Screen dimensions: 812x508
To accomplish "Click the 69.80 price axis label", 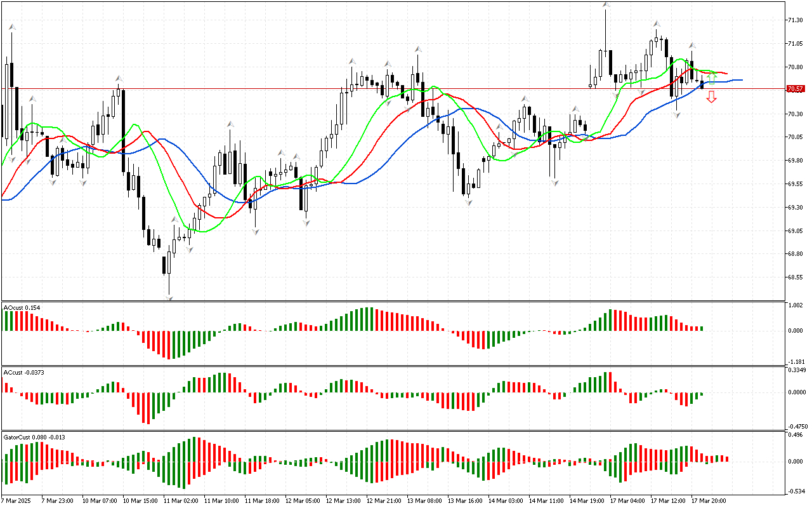I will point(795,161).
